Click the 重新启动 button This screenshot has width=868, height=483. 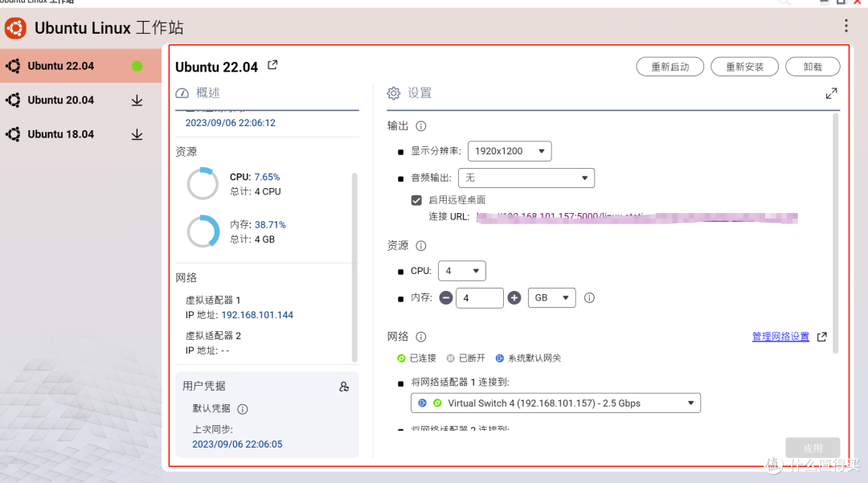click(669, 67)
